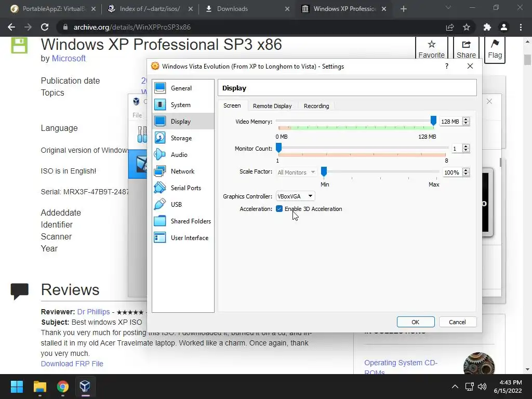The height and width of the screenshot is (399, 532).
Task: Open VirtualBox from the taskbar
Action: (x=85, y=387)
